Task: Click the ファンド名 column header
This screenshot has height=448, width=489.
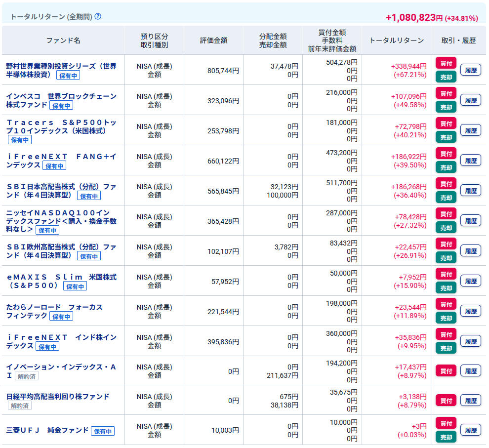Action: click(x=63, y=41)
